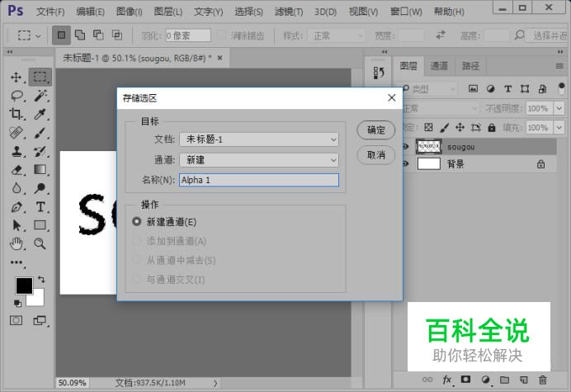Select the Eraser tool
Screen dimensions: 571x392
pos(17,169)
